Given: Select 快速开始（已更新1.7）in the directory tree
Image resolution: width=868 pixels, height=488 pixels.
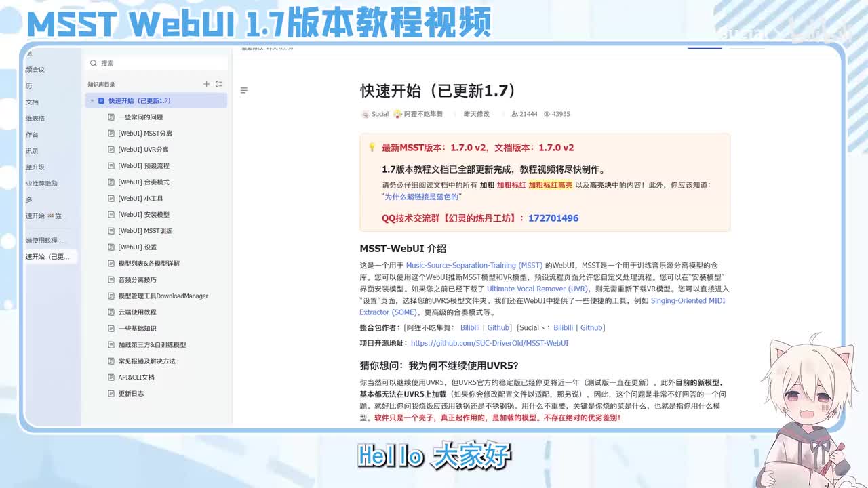Looking at the screenshot, I should point(156,100).
